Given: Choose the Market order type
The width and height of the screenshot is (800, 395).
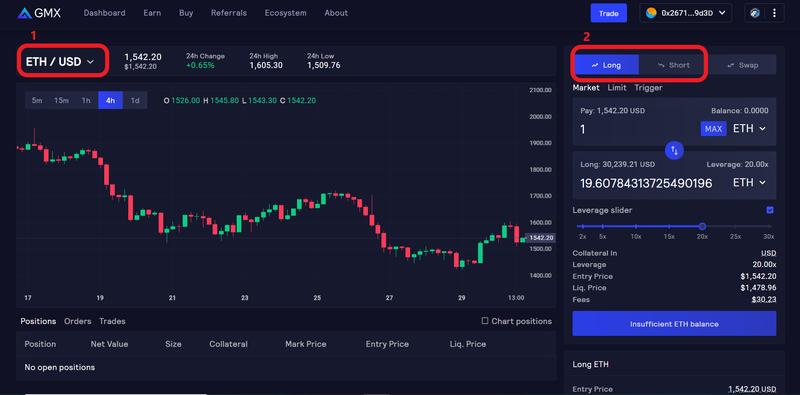Looking at the screenshot, I should (x=586, y=88).
